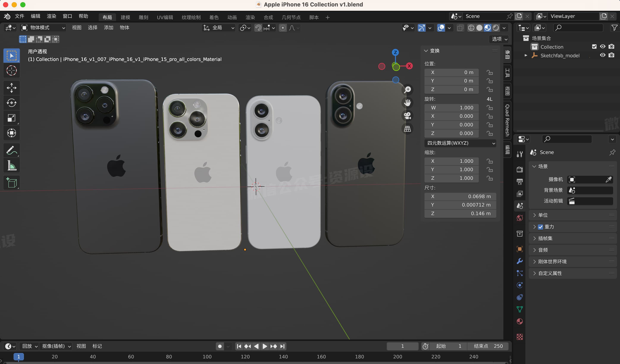Select the Move tool

tap(12, 88)
